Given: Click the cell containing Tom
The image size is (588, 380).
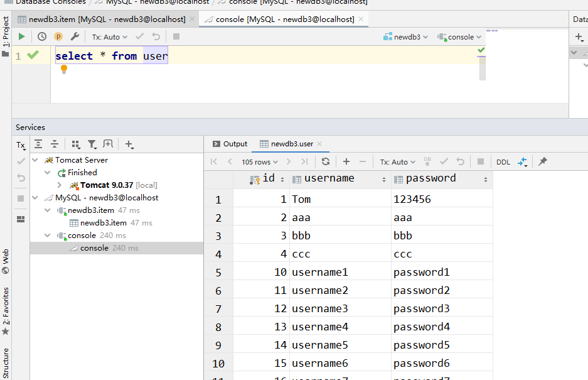Looking at the screenshot, I should [340, 199].
